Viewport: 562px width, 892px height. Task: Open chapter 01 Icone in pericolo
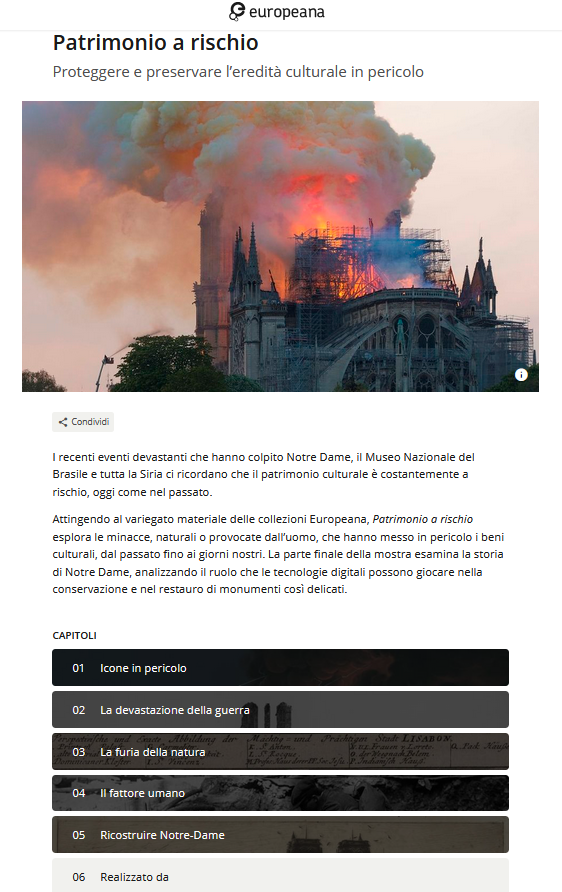[280, 668]
